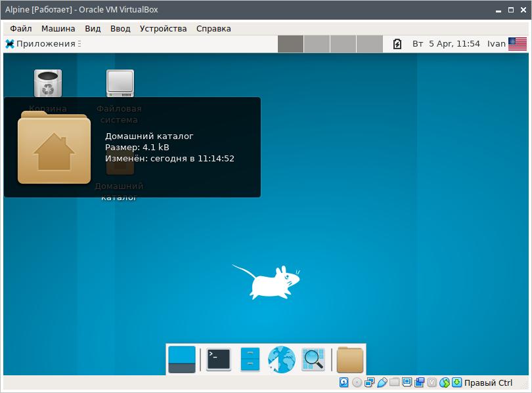Open the Вид menu
Screen dimensions: 532x393
93,28
